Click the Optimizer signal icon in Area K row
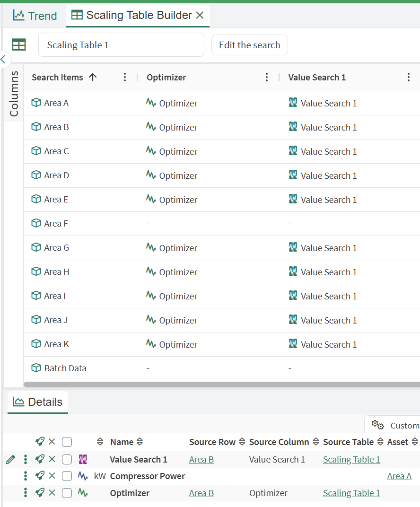Viewport: 420px width, 507px height. (151, 344)
